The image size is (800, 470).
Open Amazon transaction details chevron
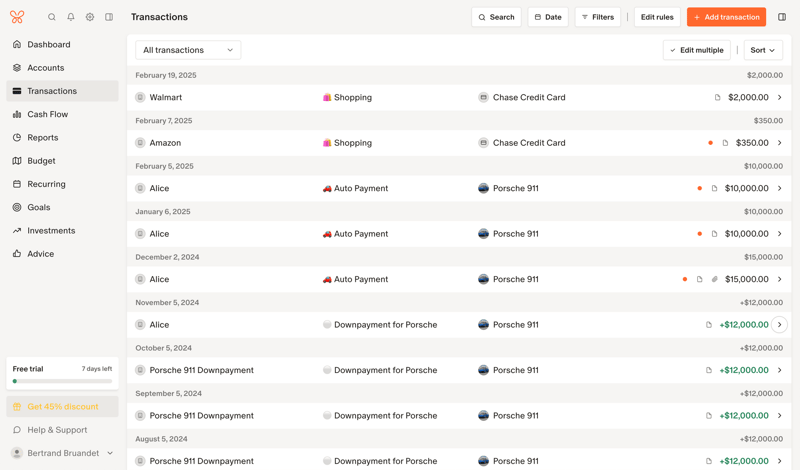tap(780, 143)
